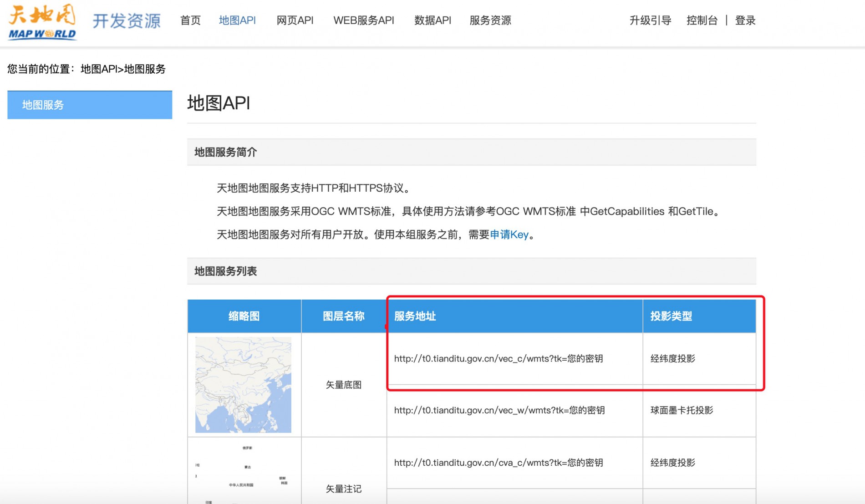Open the WEB服务API menu item

point(364,20)
